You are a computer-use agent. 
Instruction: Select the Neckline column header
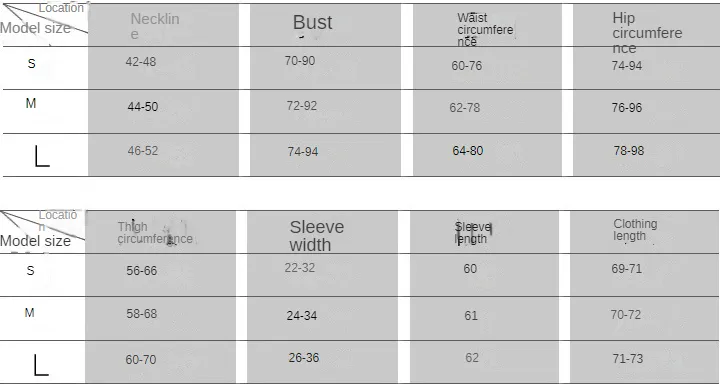coord(155,26)
